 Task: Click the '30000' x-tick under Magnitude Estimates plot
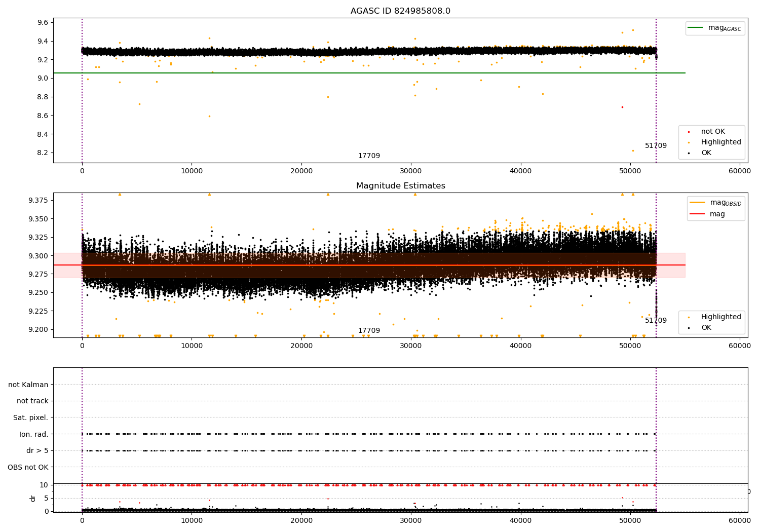coord(411,346)
